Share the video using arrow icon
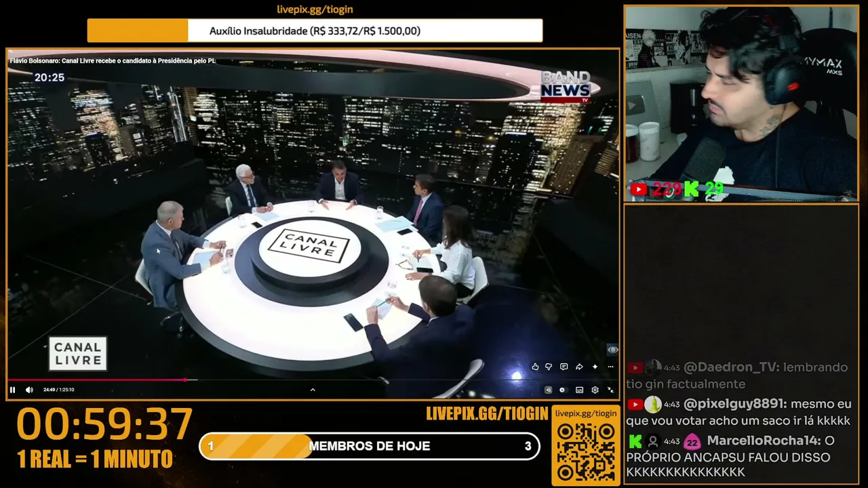The image size is (868, 488). click(x=579, y=367)
